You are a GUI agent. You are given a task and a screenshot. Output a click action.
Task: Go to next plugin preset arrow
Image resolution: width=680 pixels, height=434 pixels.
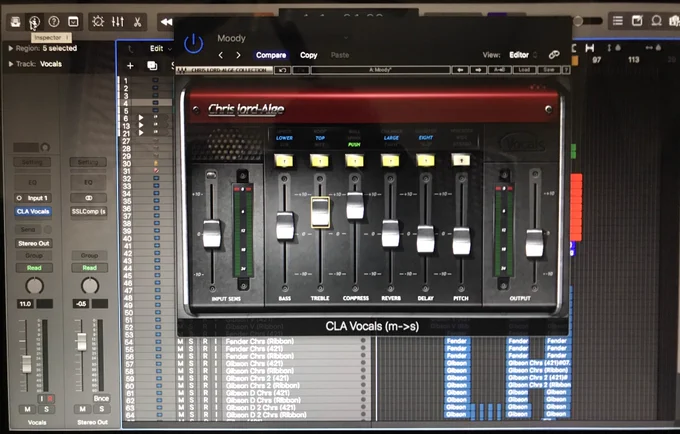[238, 55]
